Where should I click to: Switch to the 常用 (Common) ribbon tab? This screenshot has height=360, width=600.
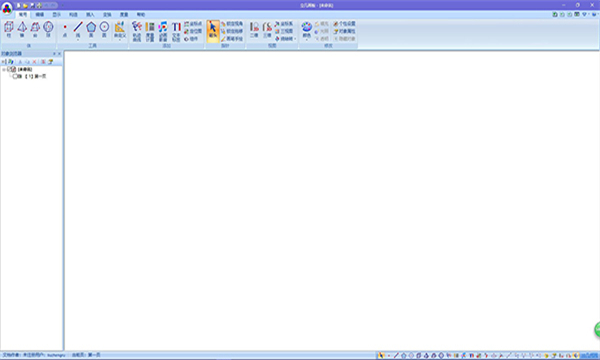[x=23, y=15]
